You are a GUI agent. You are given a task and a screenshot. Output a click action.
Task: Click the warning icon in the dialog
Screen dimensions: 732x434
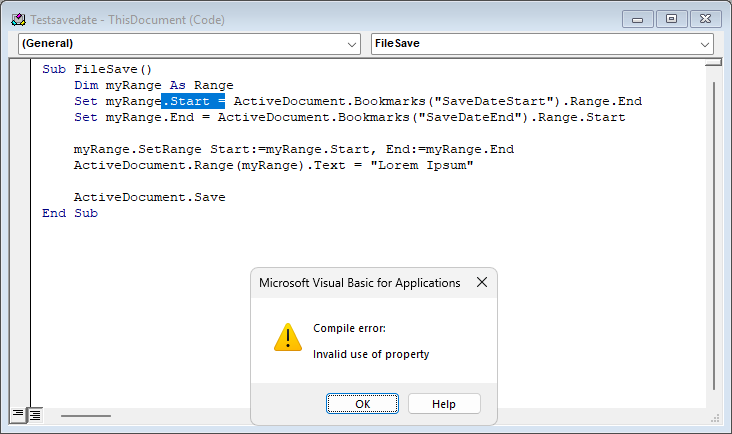pyautogui.click(x=288, y=337)
